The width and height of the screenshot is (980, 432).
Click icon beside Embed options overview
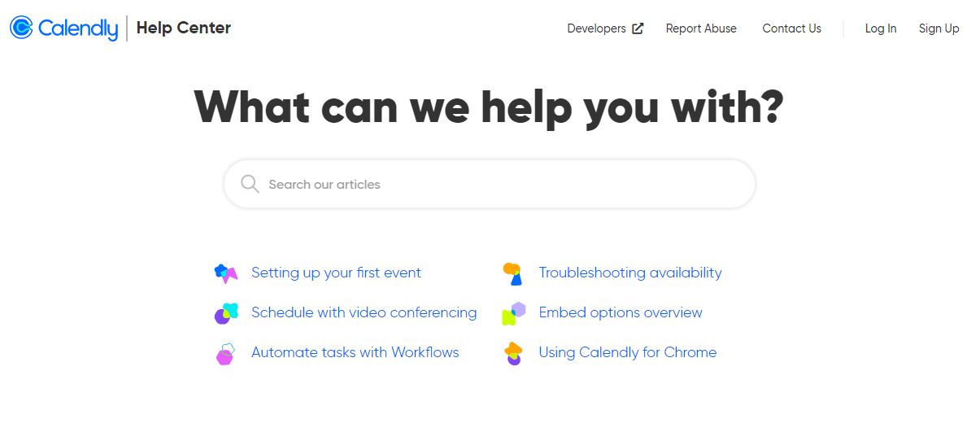pyautogui.click(x=514, y=313)
